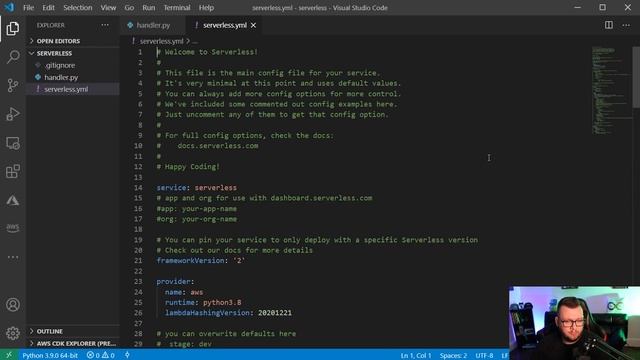640x360 pixels.
Task: Click the '# Welcome to Serverless!' comment line
Action: pos(207,52)
